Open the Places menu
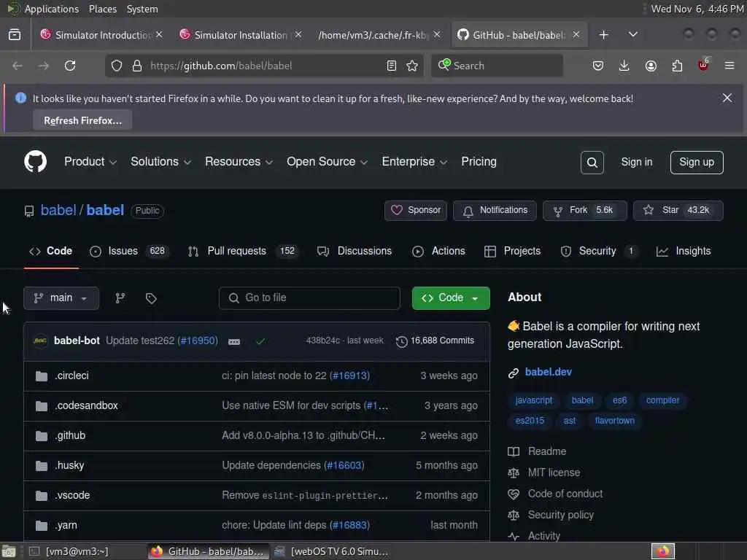 tap(102, 9)
